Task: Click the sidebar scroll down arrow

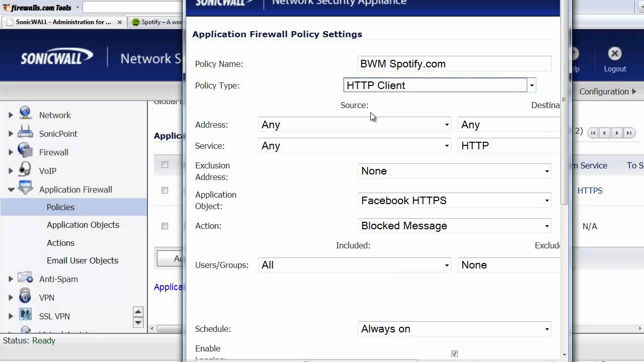Action: (138, 322)
